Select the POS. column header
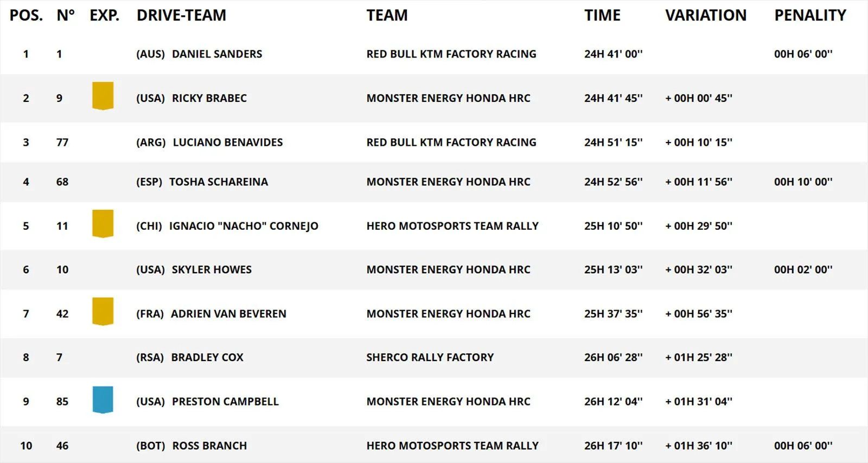Image resolution: width=868 pixels, height=463 pixels. pos(26,15)
